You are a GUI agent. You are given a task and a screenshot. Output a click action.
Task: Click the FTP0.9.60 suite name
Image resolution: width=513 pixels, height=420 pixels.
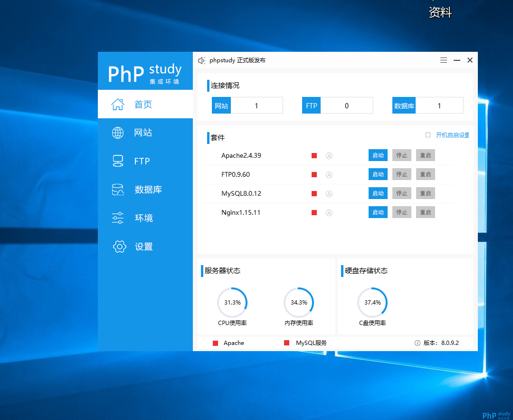tap(236, 174)
